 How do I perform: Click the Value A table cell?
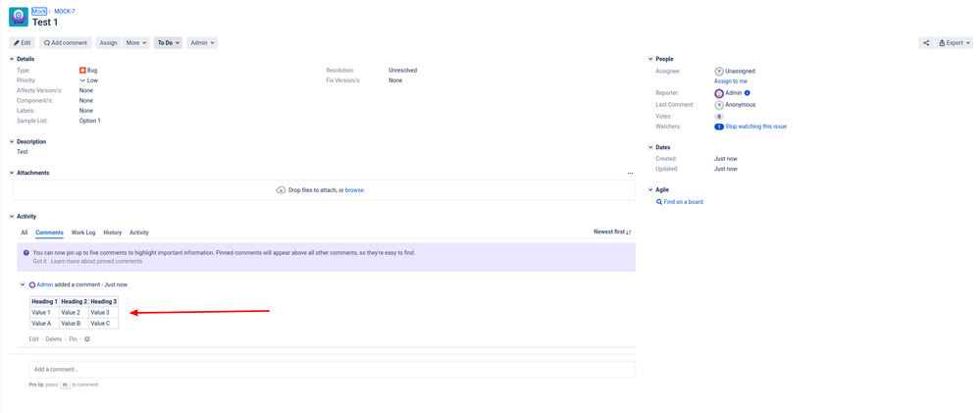(44, 324)
